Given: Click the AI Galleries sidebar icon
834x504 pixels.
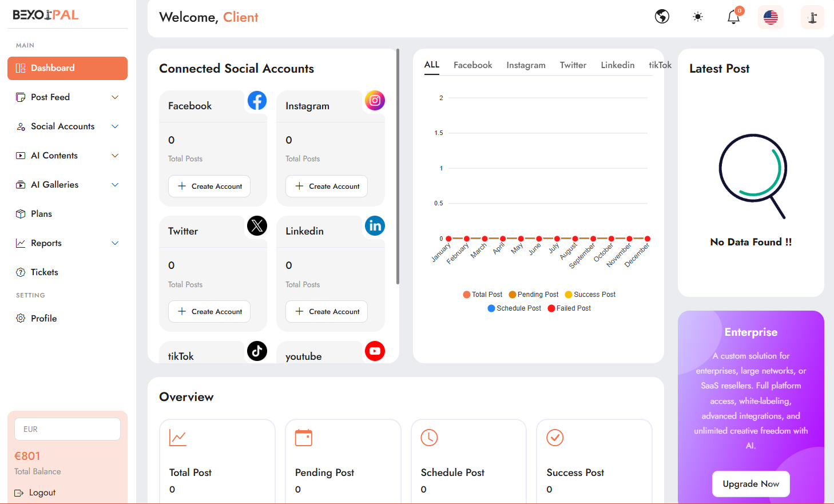Looking at the screenshot, I should (21, 185).
